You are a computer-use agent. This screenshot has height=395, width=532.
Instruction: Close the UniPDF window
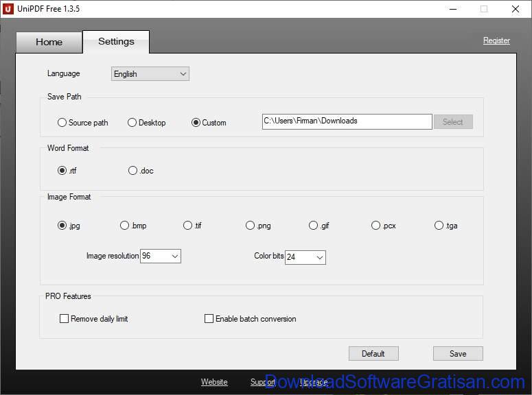[516, 9]
